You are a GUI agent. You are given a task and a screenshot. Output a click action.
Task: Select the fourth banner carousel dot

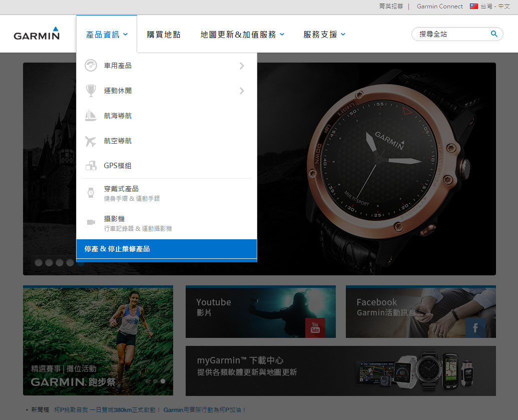coord(70,262)
